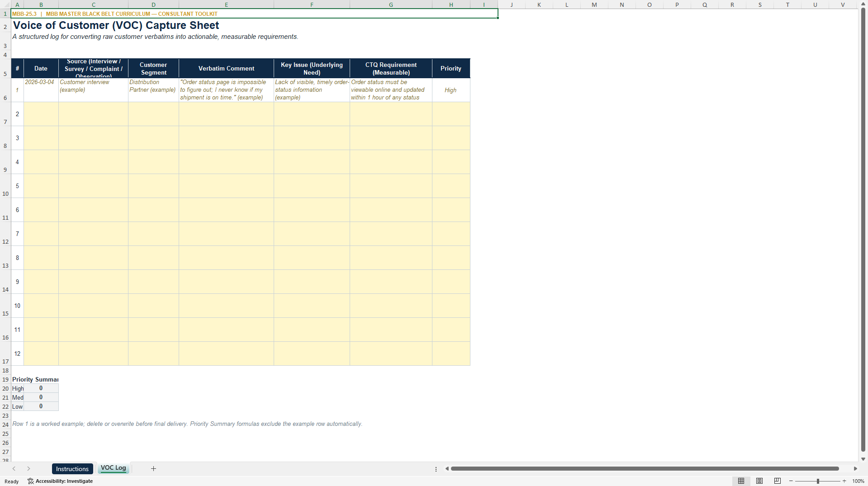Click horizontal scroll left arrow
The width and height of the screenshot is (868, 486).
tap(447, 469)
